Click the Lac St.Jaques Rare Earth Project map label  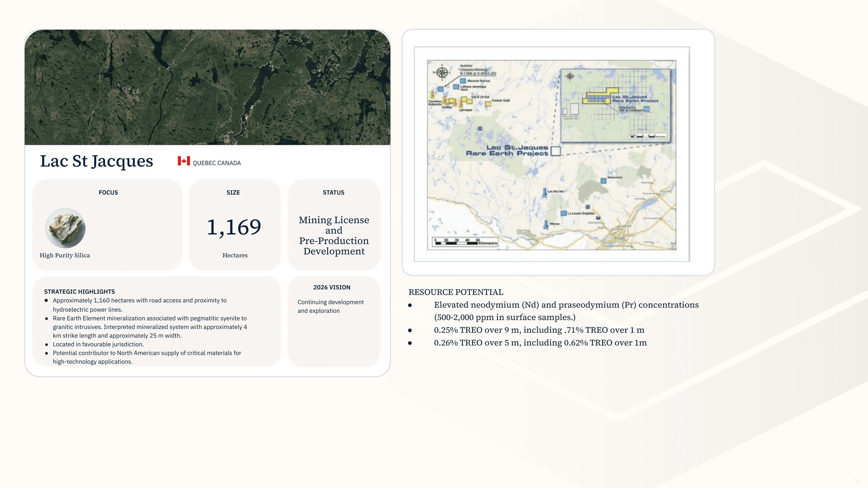[x=507, y=150]
